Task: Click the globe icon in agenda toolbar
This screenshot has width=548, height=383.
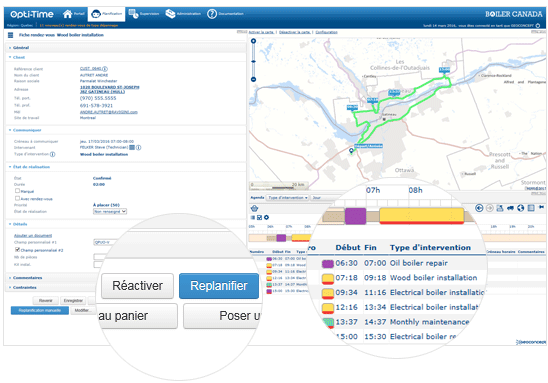Action: point(520,208)
